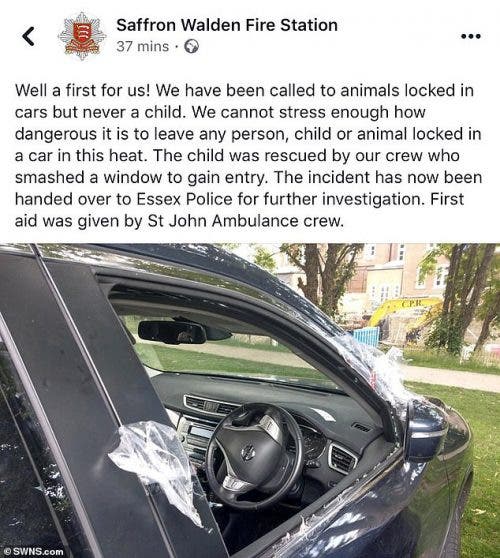Click the globe public-audience icon
The width and height of the screenshot is (500, 558).
click(x=191, y=46)
